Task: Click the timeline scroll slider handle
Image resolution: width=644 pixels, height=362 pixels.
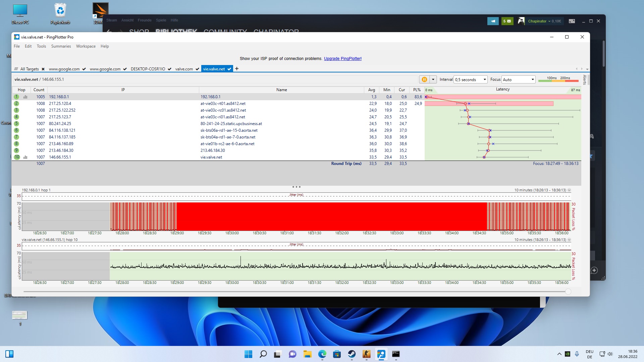Action: coord(568,292)
